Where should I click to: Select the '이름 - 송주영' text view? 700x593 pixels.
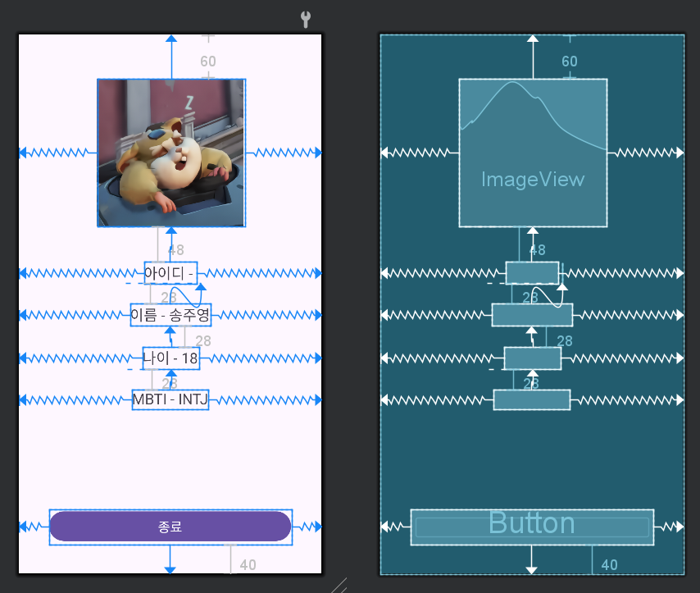pyautogui.click(x=170, y=315)
